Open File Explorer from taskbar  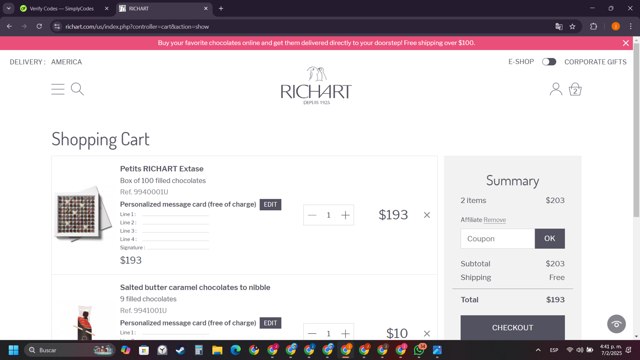tap(217, 350)
